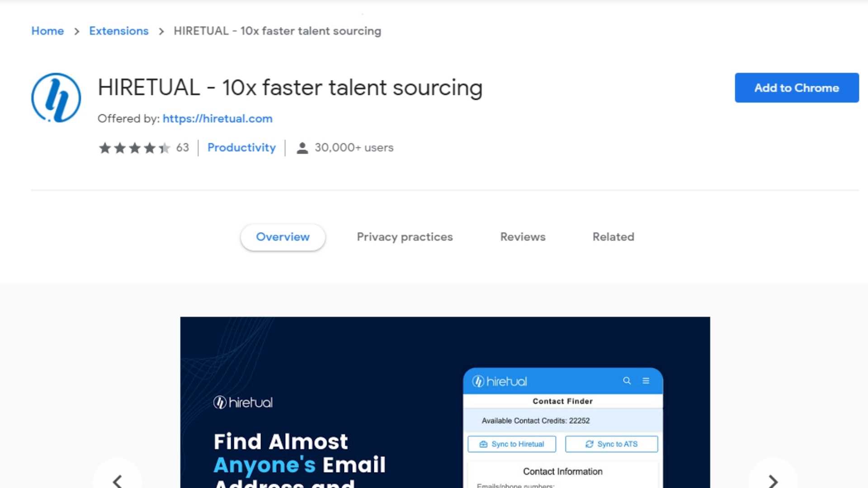Click the hamburger menu icon in Hiretual preview
This screenshot has width=868, height=488.
pyautogui.click(x=646, y=381)
